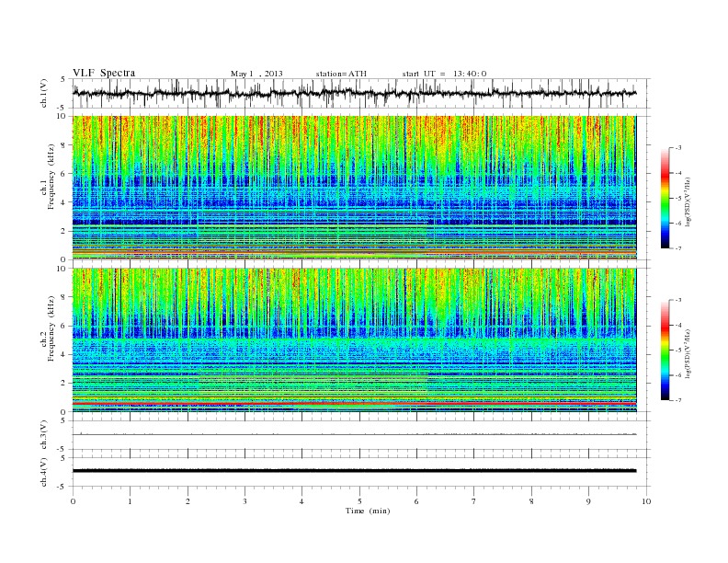Click the lower color bar's log(PSD) label
The image size is (728, 563).
click(x=689, y=353)
